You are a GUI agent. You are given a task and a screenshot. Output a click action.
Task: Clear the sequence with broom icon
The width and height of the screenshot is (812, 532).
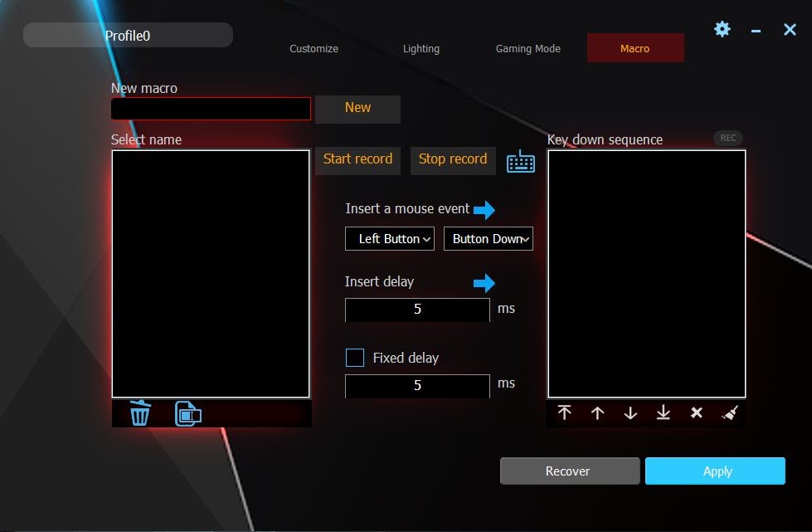(x=730, y=412)
